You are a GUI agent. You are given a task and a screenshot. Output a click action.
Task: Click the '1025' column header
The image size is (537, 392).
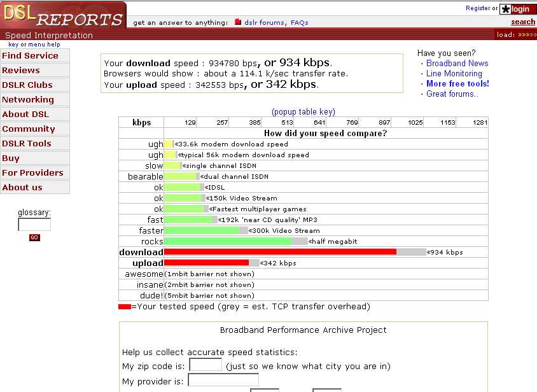click(415, 122)
